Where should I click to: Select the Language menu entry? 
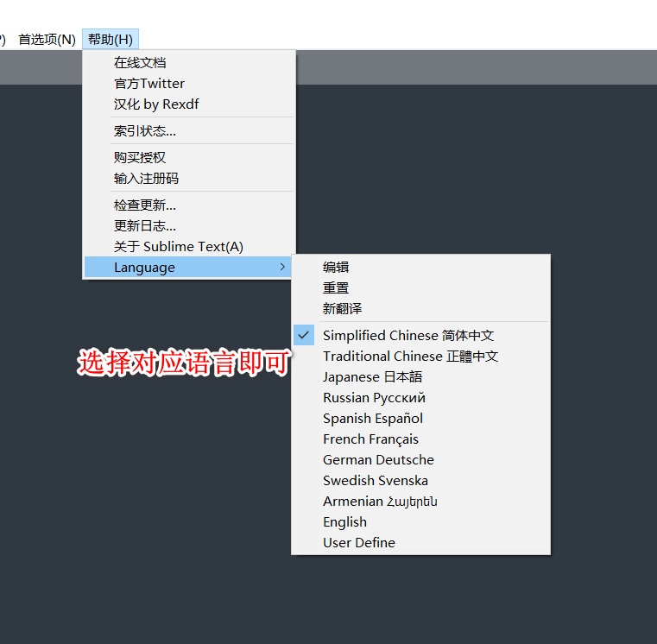pyautogui.click(x=187, y=267)
